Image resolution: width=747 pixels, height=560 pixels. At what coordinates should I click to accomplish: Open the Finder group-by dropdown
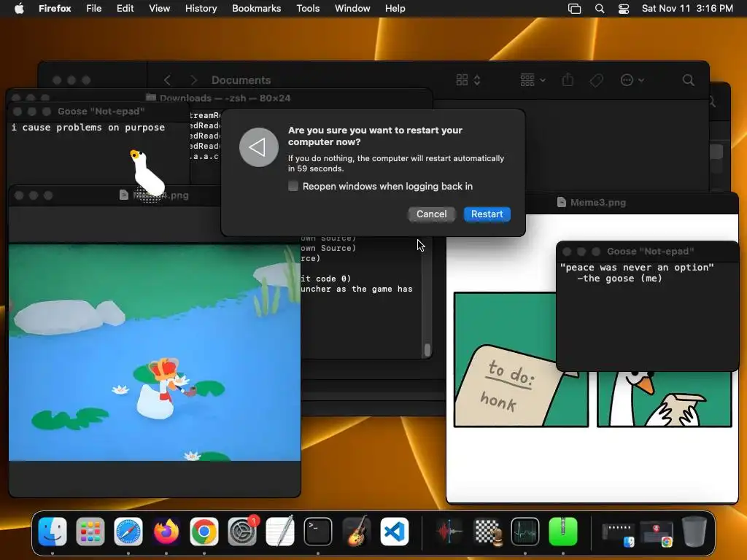[x=533, y=80]
